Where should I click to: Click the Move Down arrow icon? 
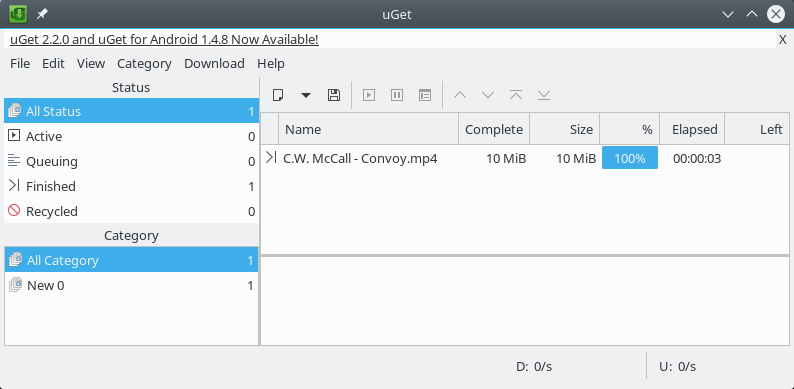coord(488,95)
